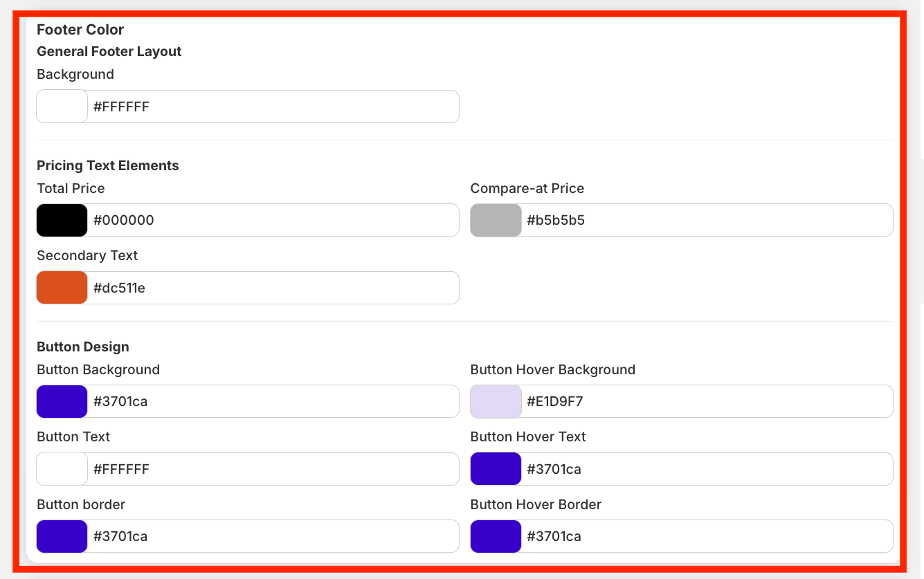Click the Button Hover Text hex field
The width and height of the screenshot is (924, 579).
click(706, 469)
